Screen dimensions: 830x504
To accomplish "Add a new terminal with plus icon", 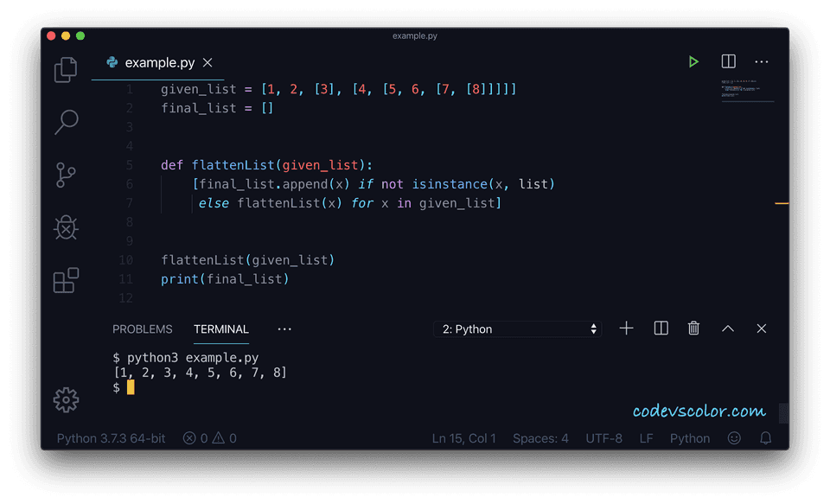I will pos(627,329).
